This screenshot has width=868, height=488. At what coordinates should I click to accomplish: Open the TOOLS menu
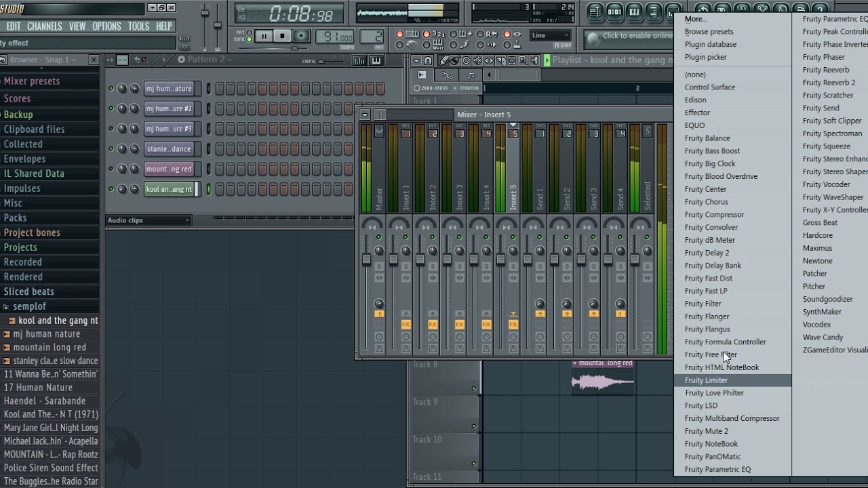(x=138, y=26)
